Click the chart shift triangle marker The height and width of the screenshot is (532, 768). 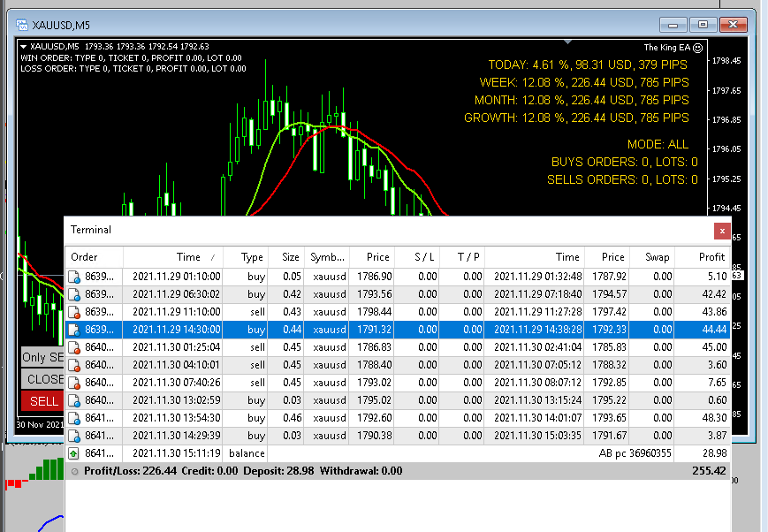click(567, 42)
